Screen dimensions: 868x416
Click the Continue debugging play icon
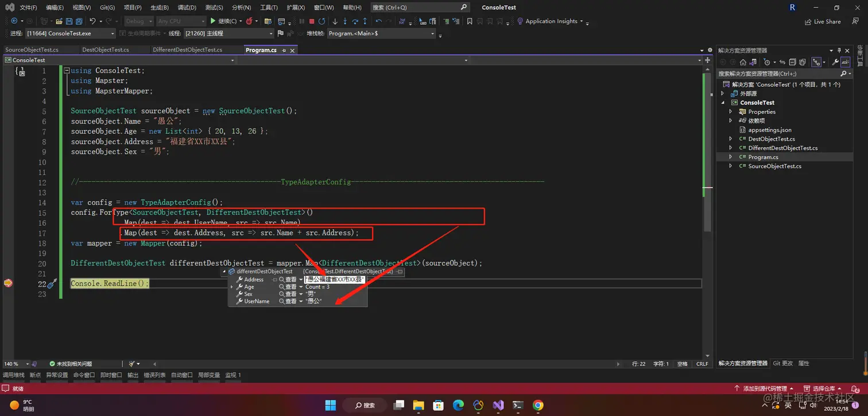212,21
